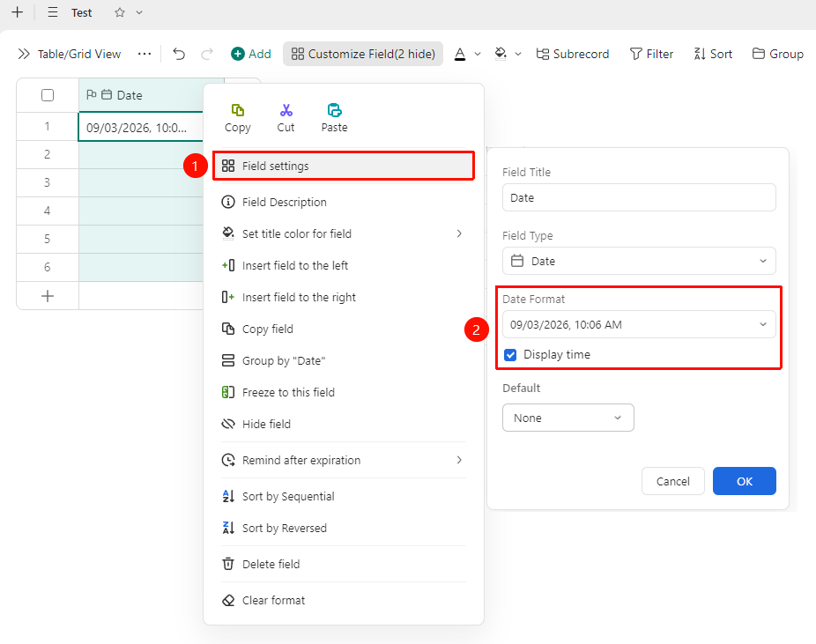Click the Copy icon in context menu

(238, 119)
